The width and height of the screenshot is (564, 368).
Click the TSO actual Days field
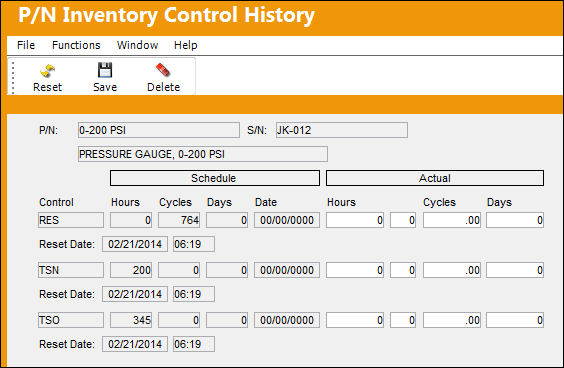coord(515,320)
